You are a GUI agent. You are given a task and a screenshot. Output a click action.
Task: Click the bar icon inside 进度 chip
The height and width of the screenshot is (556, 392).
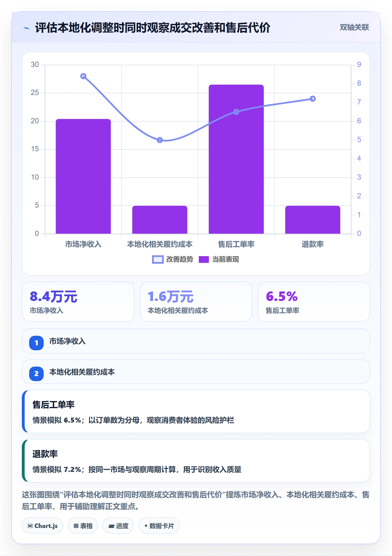(111, 526)
